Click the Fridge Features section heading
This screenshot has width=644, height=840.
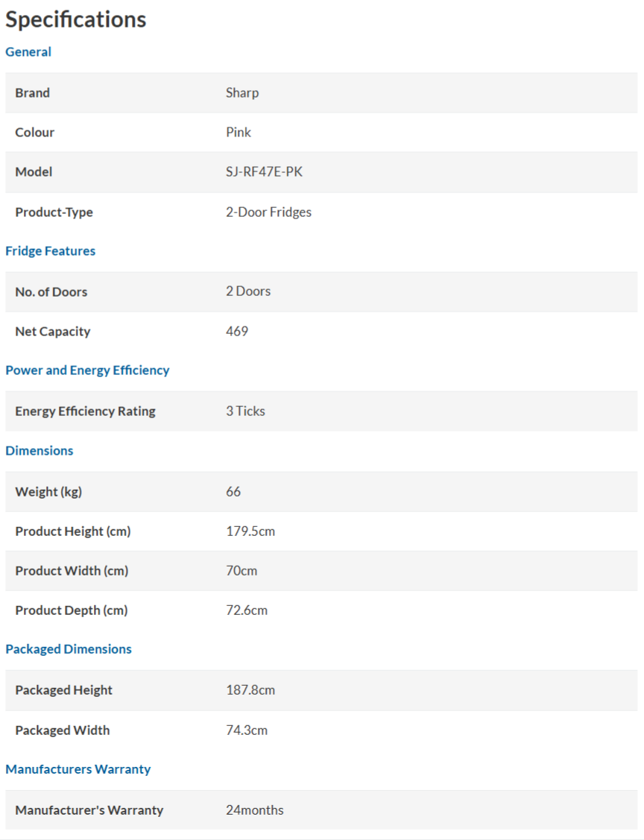point(51,250)
